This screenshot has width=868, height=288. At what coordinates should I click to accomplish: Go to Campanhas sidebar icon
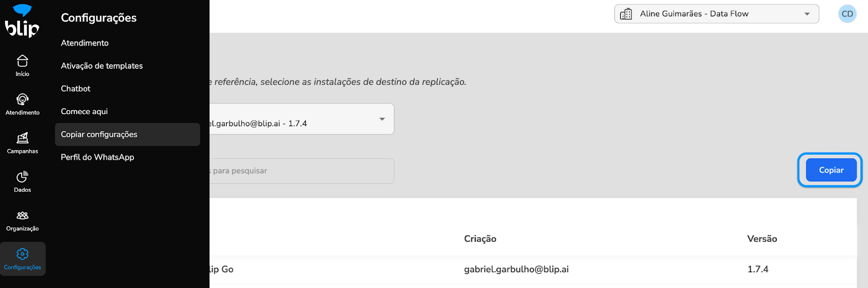tap(22, 138)
